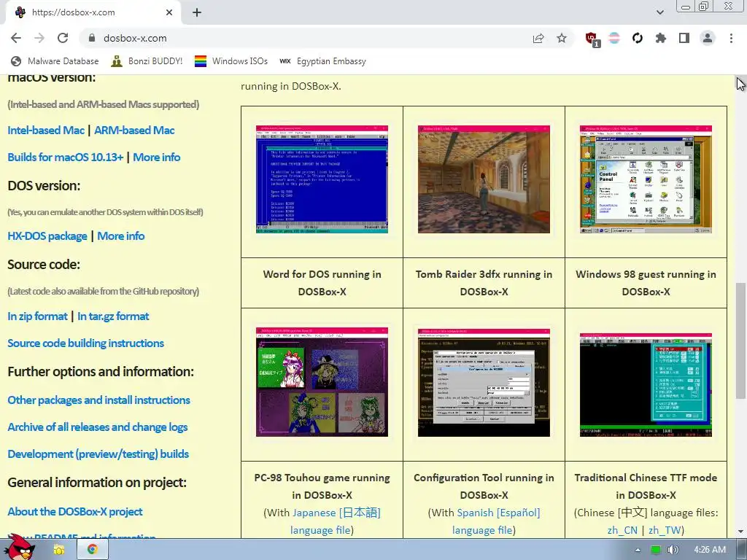Open the Bonzi BUDDY! bookmark

click(147, 61)
